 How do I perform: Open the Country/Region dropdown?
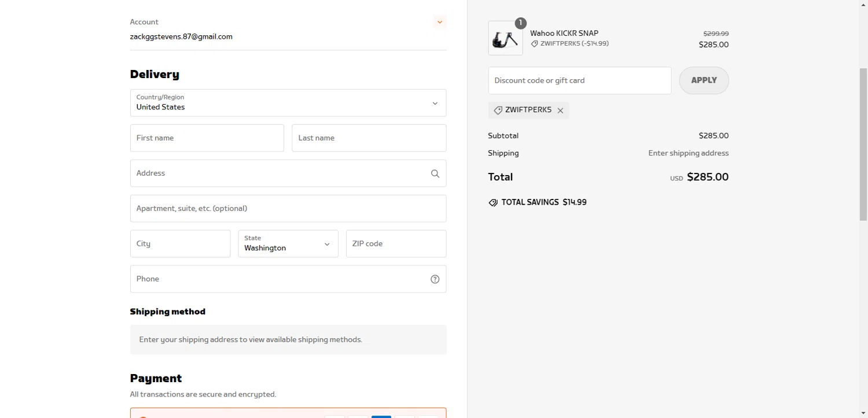point(288,103)
